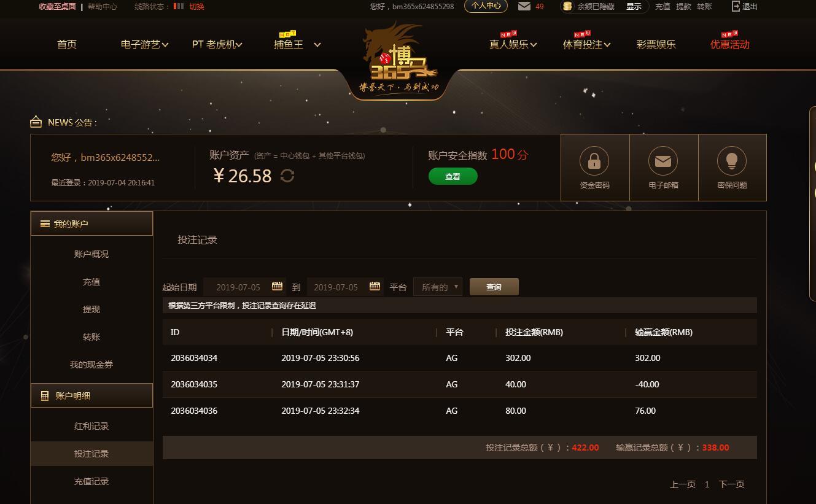Viewport: 816px width, 504px height.
Task: Click the 退出 logout icon
Action: tap(736, 6)
